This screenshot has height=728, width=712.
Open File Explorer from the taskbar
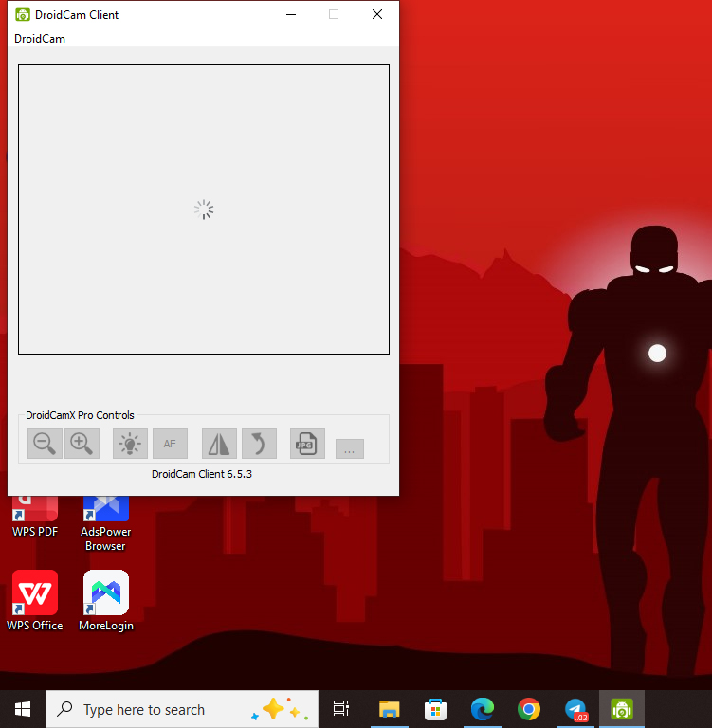tap(389, 709)
